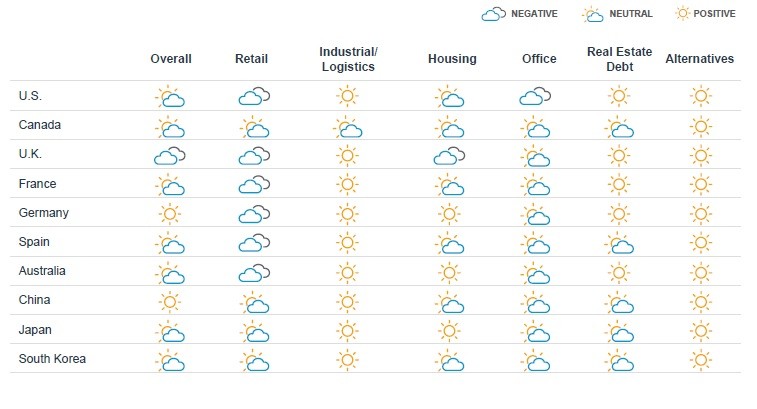Select the Overall column header
The image size is (757, 409).
point(171,59)
